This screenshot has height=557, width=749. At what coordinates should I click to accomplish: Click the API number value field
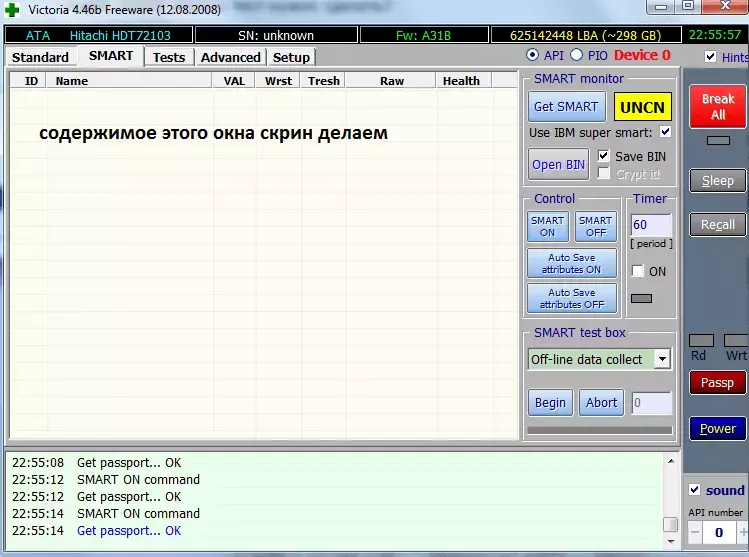[x=719, y=532]
